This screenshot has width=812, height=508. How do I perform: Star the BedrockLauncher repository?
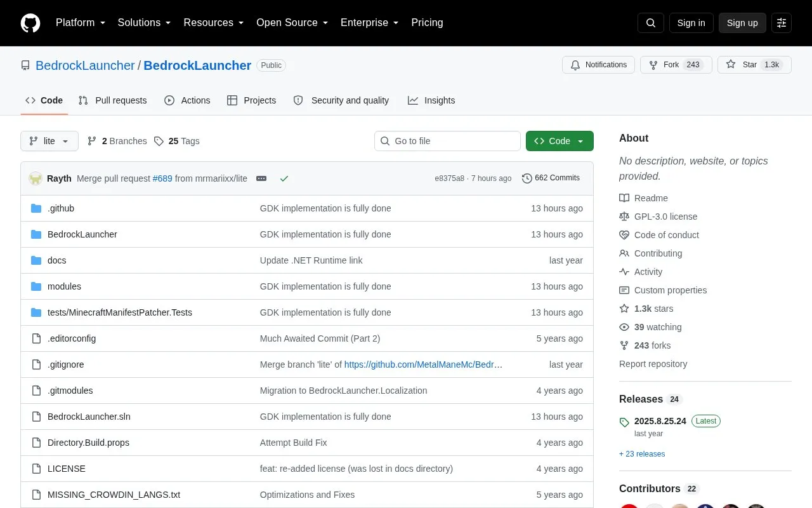tap(754, 65)
